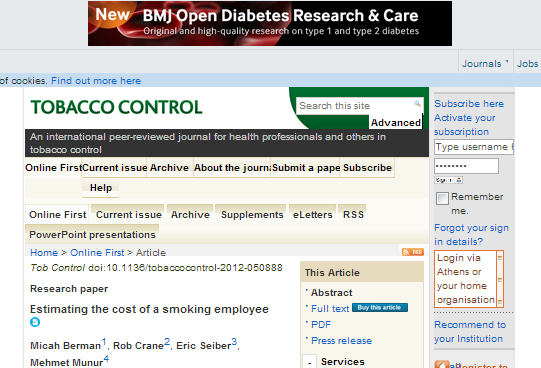Tick the Remember me checkbox
Screen dimensions: 541x368
pyautogui.click(x=442, y=198)
